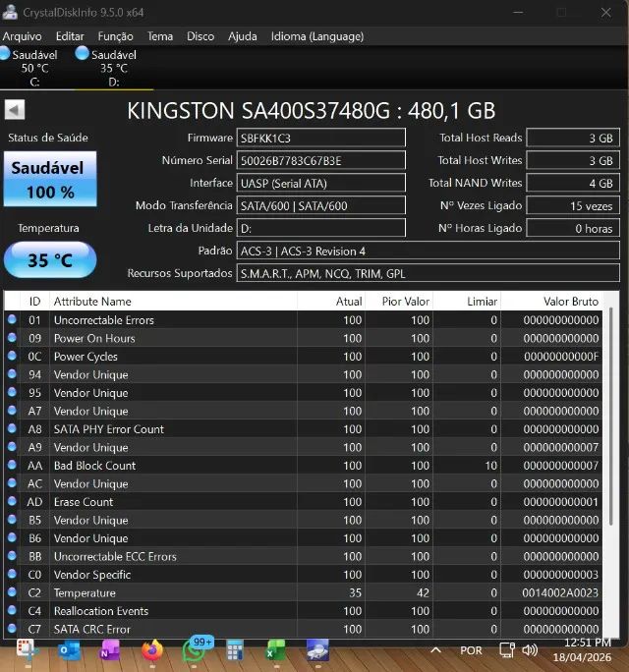Click the Interface field UASP (Serial ATA)
Image resolution: width=629 pixels, height=672 pixels.
pyautogui.click(x=320, y=183)
